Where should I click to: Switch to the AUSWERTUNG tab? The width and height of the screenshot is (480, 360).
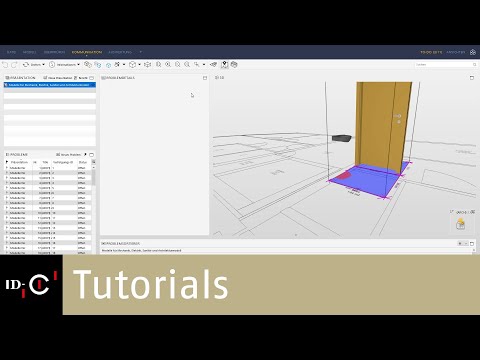120,52
